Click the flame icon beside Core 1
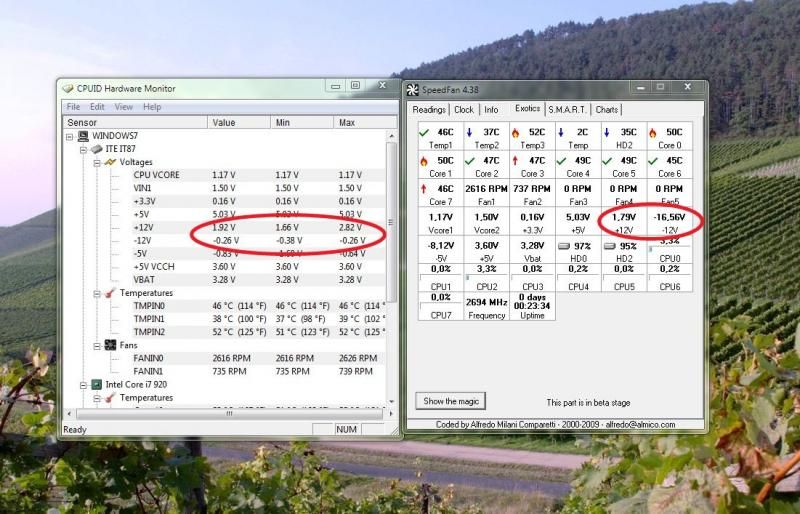 pyautogui.click(x=423, y=161)
